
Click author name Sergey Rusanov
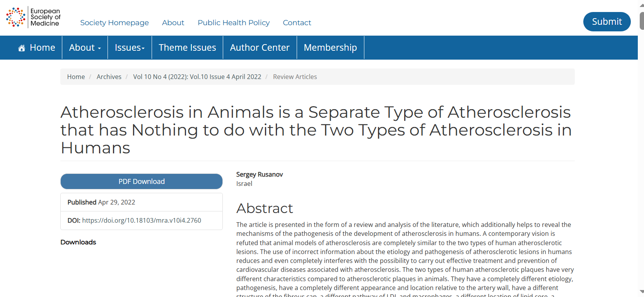pyautogui.click(x=260, y=174)
